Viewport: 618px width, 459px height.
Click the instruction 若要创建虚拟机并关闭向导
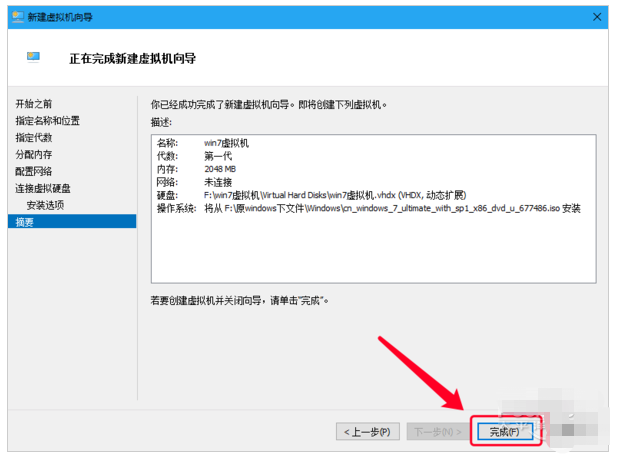click(x=240, y=301)
